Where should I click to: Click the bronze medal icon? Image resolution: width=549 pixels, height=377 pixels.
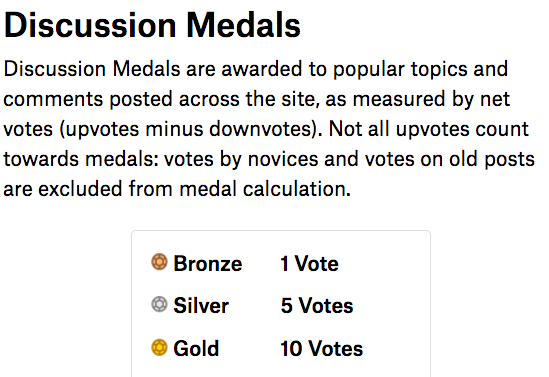159,262
